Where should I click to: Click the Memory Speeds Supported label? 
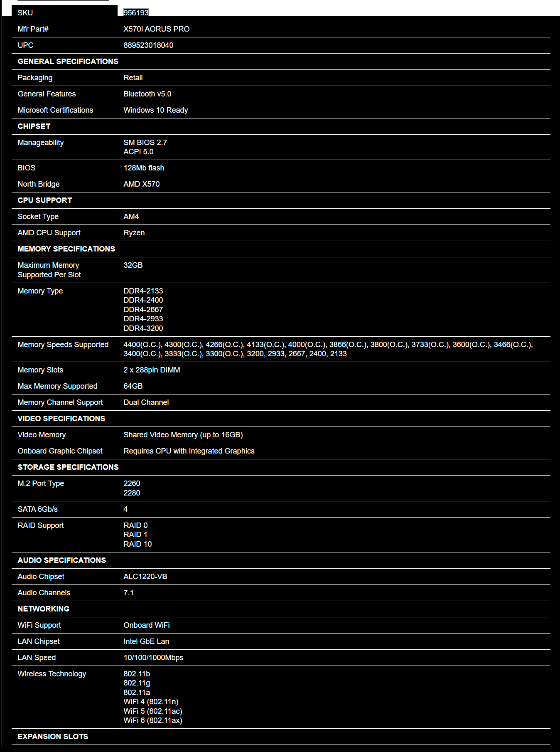point(63,345)
